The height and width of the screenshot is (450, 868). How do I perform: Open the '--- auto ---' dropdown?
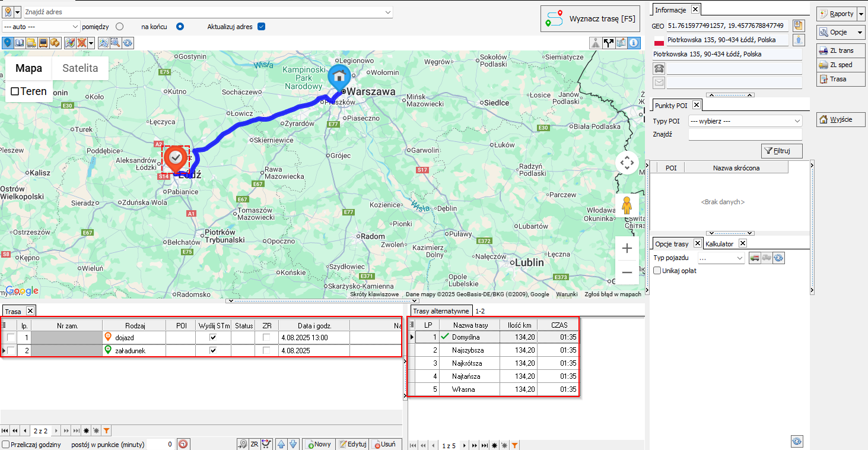41,27
